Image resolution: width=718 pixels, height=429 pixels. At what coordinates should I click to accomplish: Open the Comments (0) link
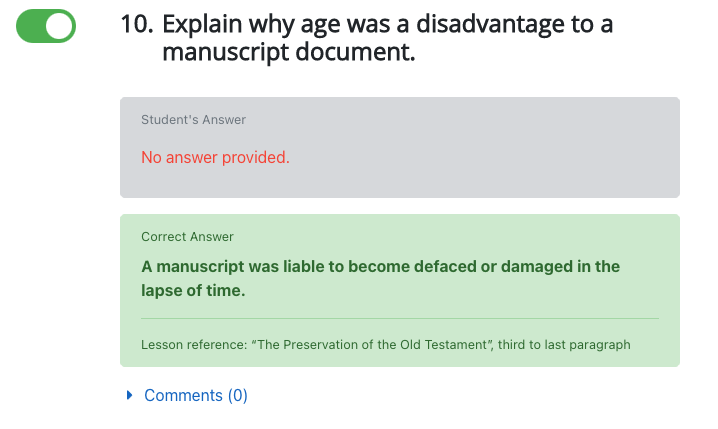click(195, 396)
